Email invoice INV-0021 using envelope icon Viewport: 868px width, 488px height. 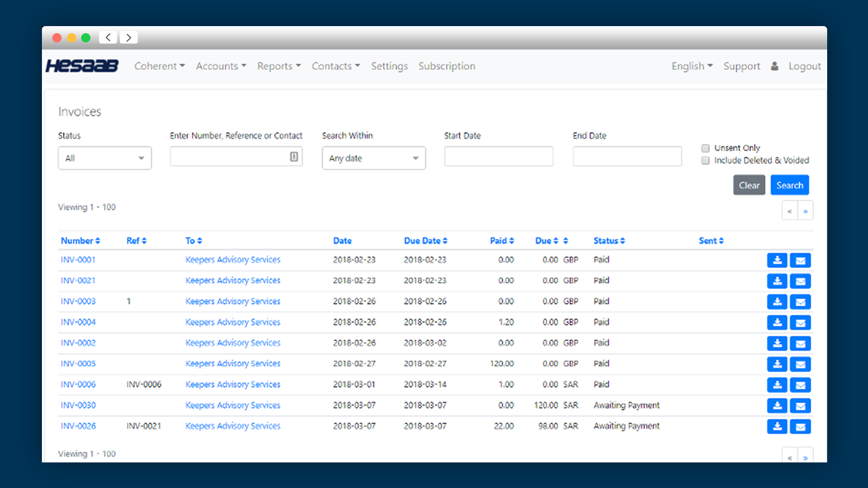(x=800, y=281)
